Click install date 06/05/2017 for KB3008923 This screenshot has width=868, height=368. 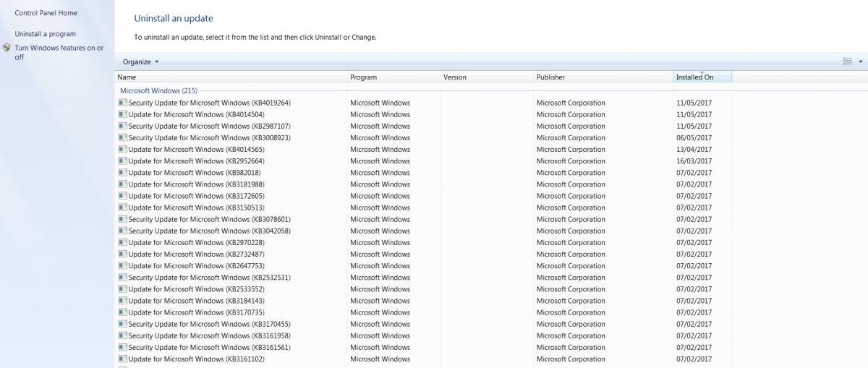tap(694, 137)
